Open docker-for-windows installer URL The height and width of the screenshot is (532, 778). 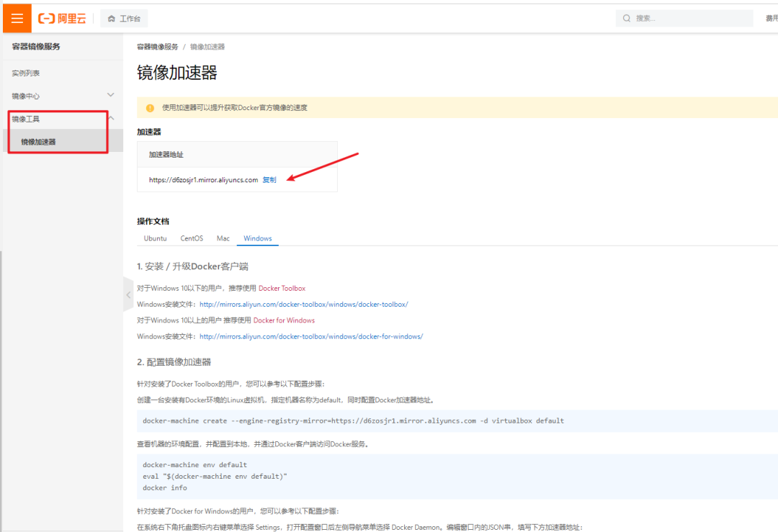click(x=311, y=336)
